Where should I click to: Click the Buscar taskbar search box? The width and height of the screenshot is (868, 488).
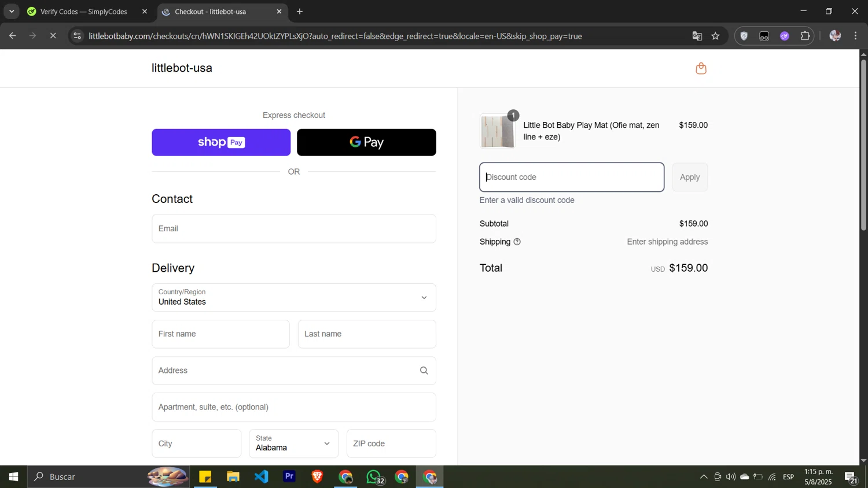point(109,477)
